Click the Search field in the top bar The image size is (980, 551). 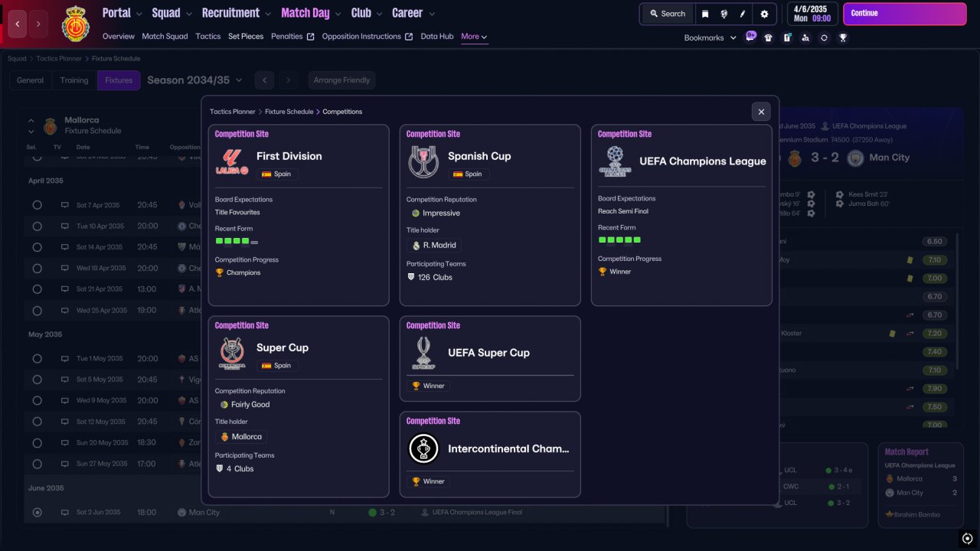click(668, 14)
